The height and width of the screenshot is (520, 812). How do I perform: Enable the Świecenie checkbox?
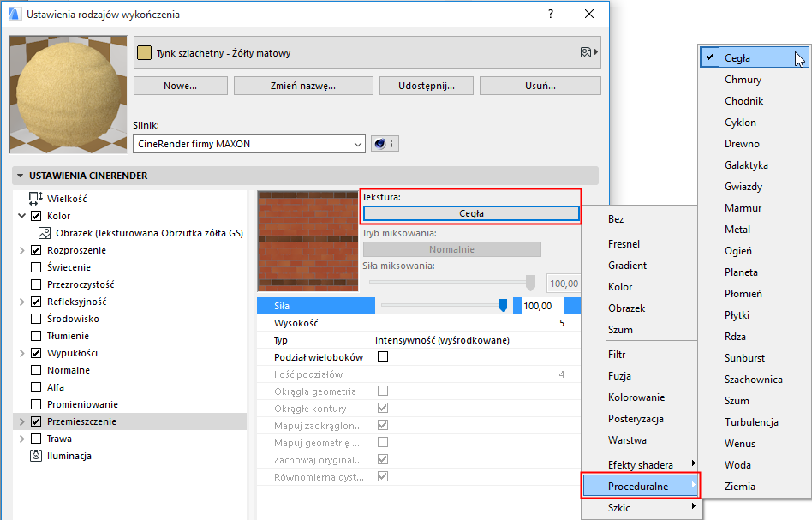(36, 267)
